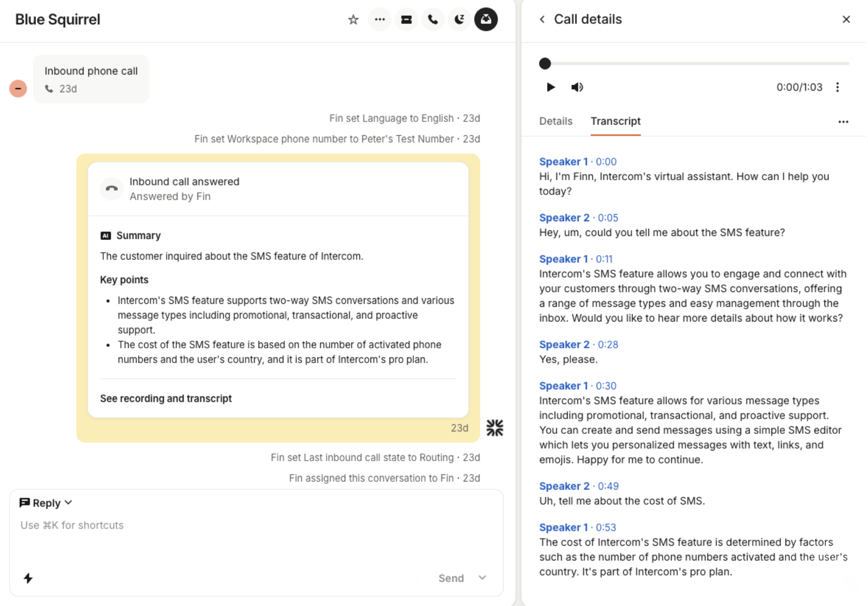Click 'Fin set Workspace phone number' event
The height and width of the screenshot is (606, 868).
(337, 139)
